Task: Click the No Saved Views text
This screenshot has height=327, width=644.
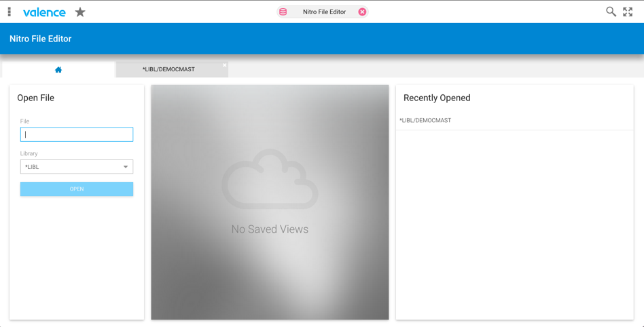Action: (x=270, y=229)
